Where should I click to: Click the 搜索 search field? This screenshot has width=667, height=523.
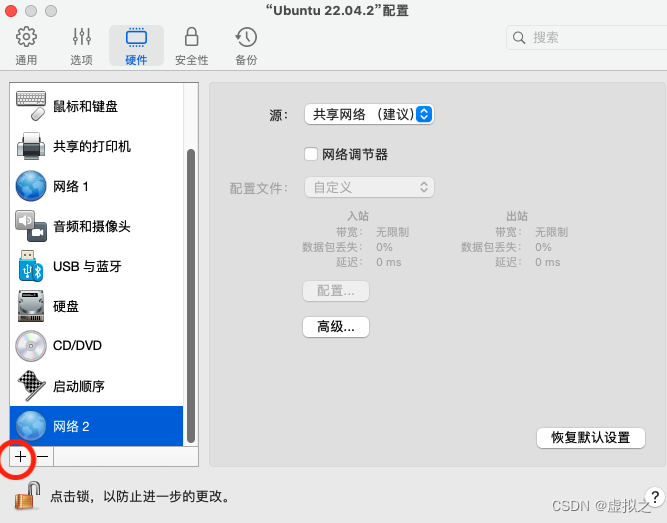pos(587,37)
